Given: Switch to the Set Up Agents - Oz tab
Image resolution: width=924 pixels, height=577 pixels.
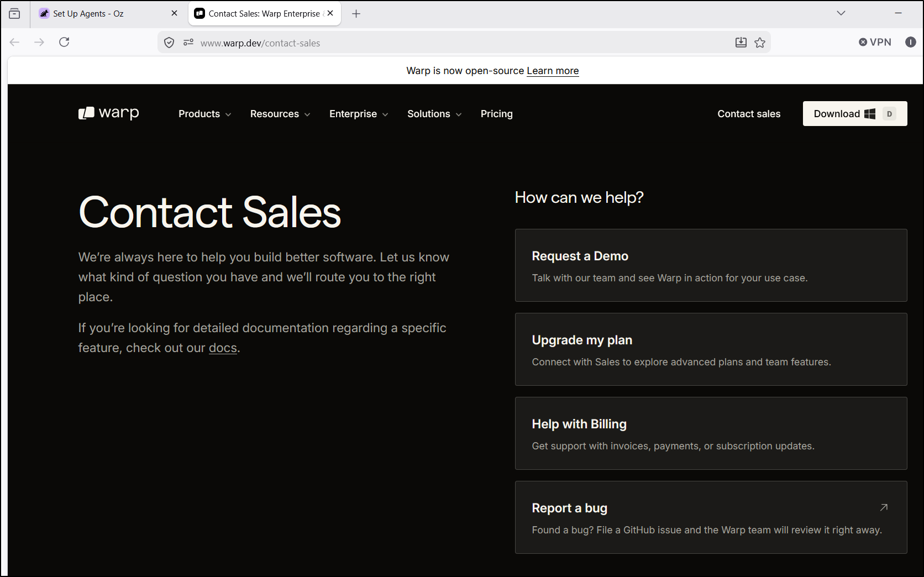Looking at the screenshot, I should [108, 13].
